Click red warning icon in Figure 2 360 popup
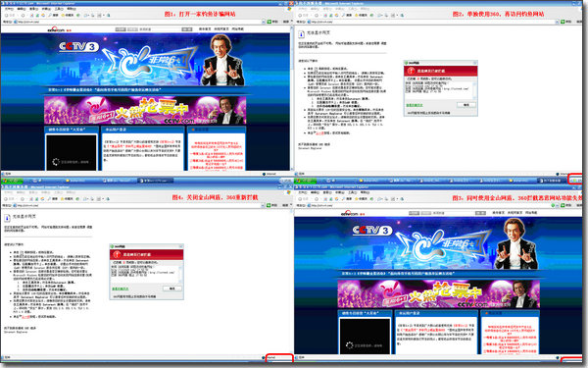Screen dimensions: 588x368 tap(411, 71)
